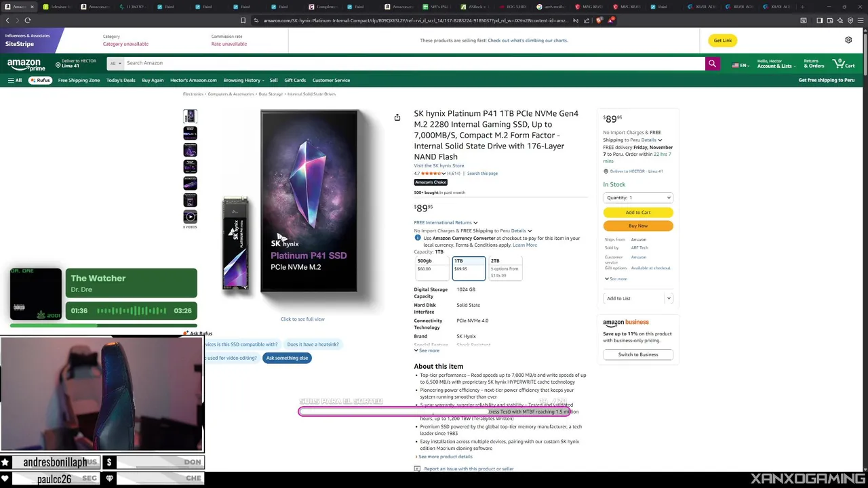
Task: Expand See more in buy box
Action: pyautogui.click(x=616, y=279)
